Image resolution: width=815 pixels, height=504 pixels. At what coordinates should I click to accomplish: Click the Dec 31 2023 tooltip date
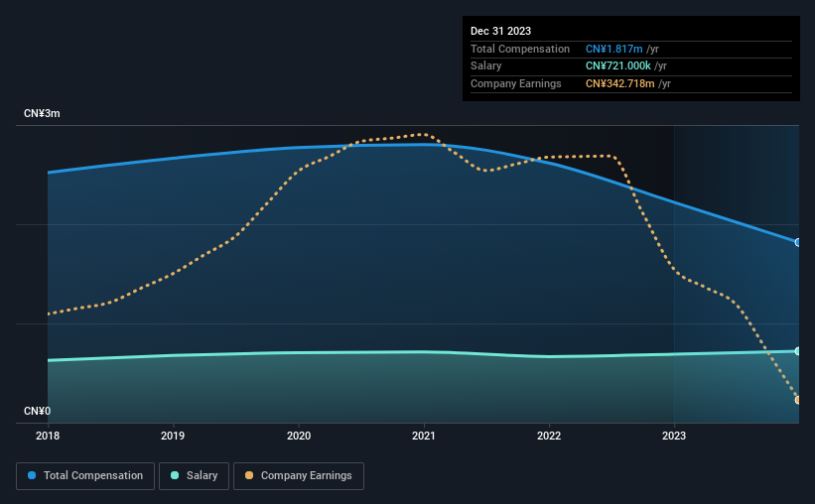(500, 31)
